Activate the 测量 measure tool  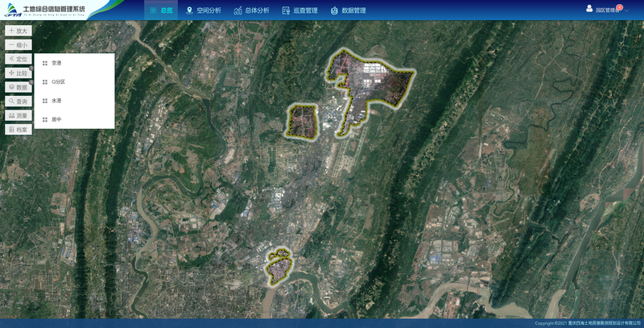click(18, 115)
